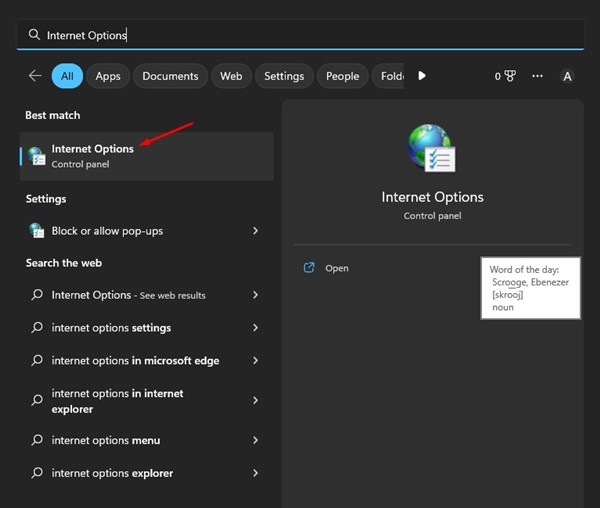Viewport: 600px width, 508px height.
Task: Expand 'internet options menu' suggestion chevron
Action: [256, 441]
